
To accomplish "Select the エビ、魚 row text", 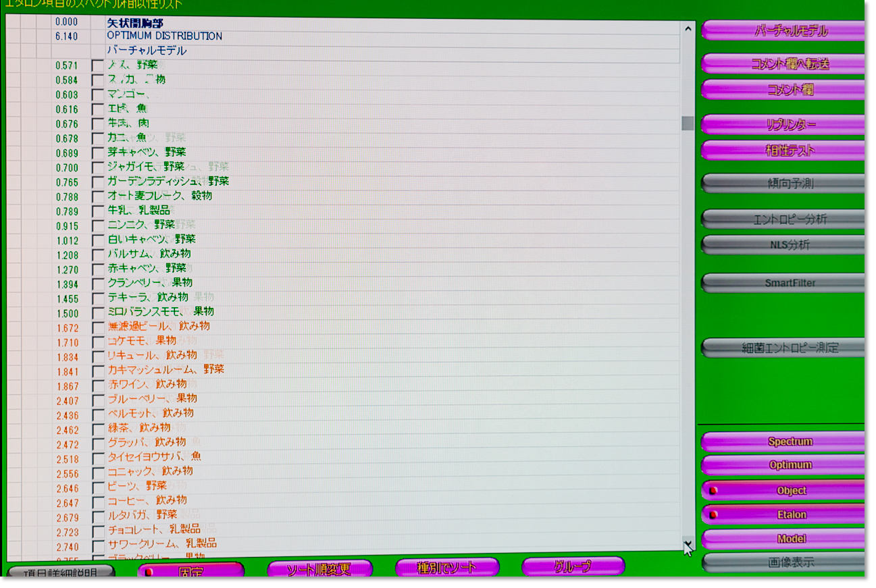I will coord(127,109).
